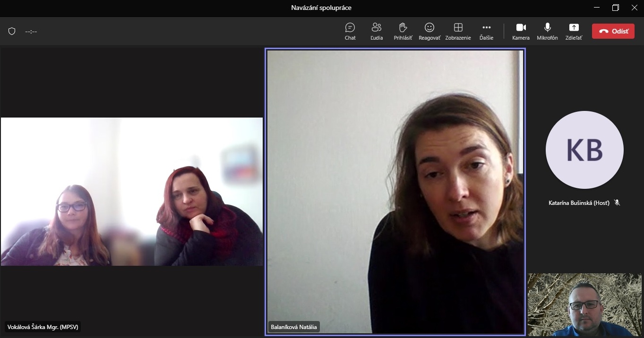Click the meeting timer display

click(x=31, y=31)
